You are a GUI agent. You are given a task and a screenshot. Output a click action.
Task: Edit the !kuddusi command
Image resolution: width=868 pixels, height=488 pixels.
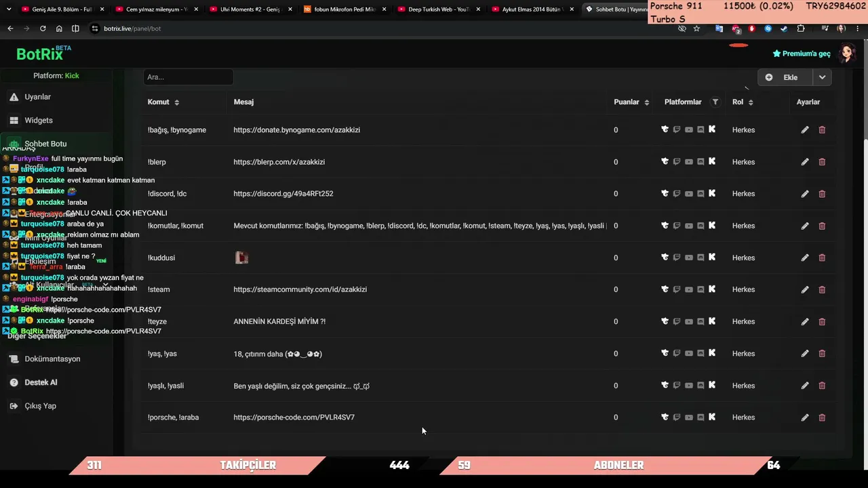click(x=805, y=258)
